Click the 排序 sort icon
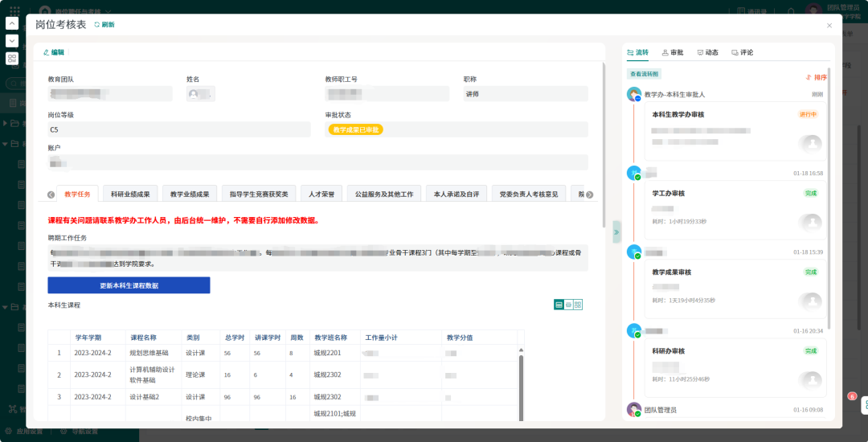The width and height of the screenshot is (868, 442). pos(809,77)
